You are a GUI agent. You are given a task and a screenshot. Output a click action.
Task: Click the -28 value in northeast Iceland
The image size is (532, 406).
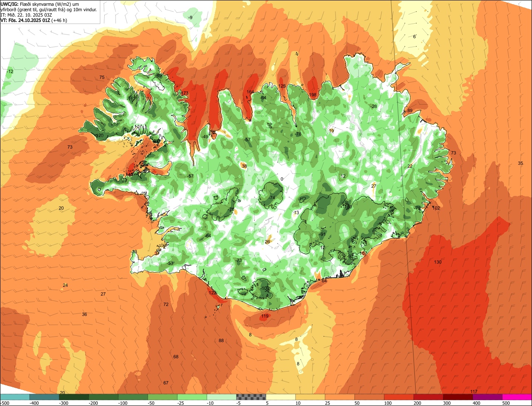pyautogui.click(x=374, y=106)
